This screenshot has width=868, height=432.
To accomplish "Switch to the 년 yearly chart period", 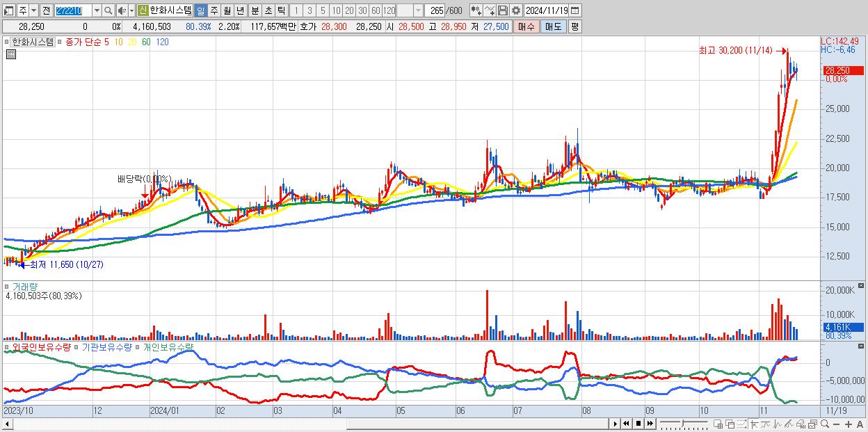I will pyautogui.click(x=240, y=10).
